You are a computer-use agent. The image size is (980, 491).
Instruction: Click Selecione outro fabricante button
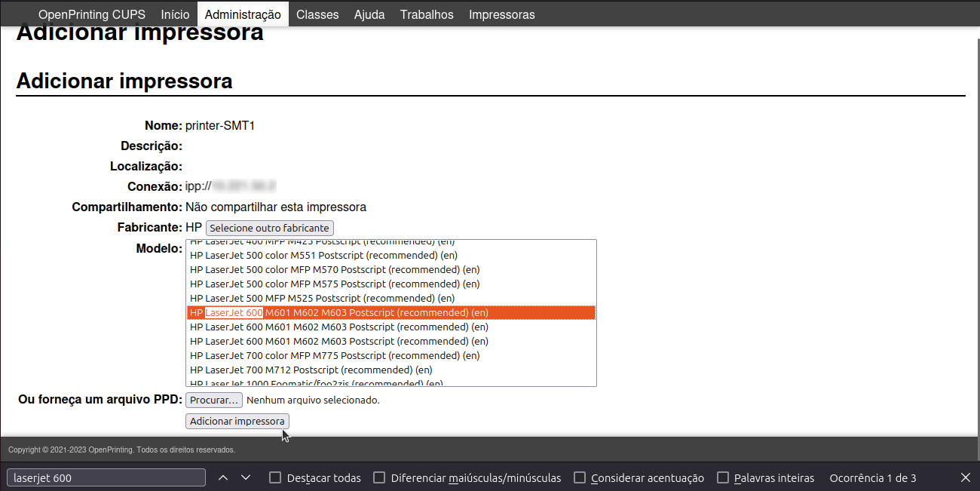(x=270, y=228)
